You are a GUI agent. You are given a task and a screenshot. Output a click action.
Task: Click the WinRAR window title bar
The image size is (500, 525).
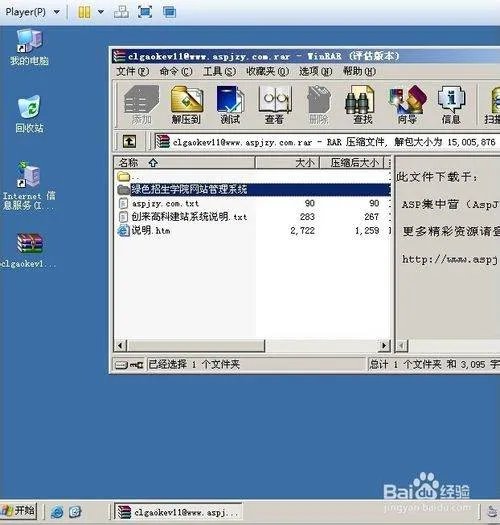pos(306,56)
